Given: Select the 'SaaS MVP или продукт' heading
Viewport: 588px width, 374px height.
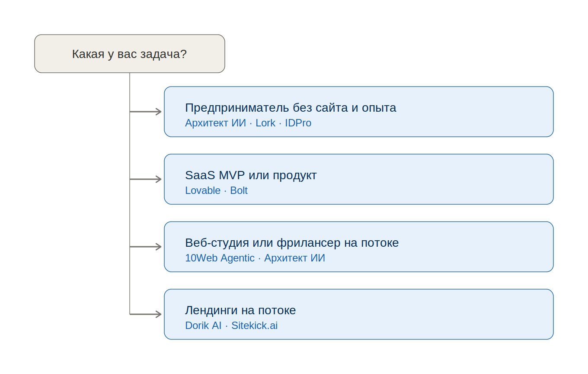Looking at the screenshot, I should (x=251, y=175).
